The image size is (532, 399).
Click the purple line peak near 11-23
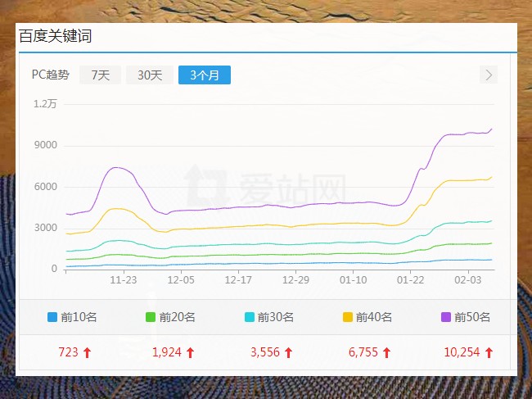click(116, 167)
